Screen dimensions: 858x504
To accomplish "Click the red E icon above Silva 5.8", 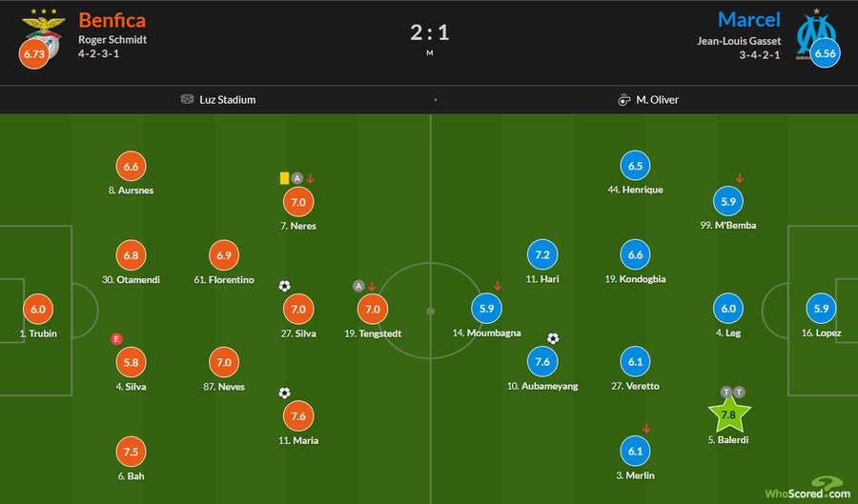I will (116, 339).
